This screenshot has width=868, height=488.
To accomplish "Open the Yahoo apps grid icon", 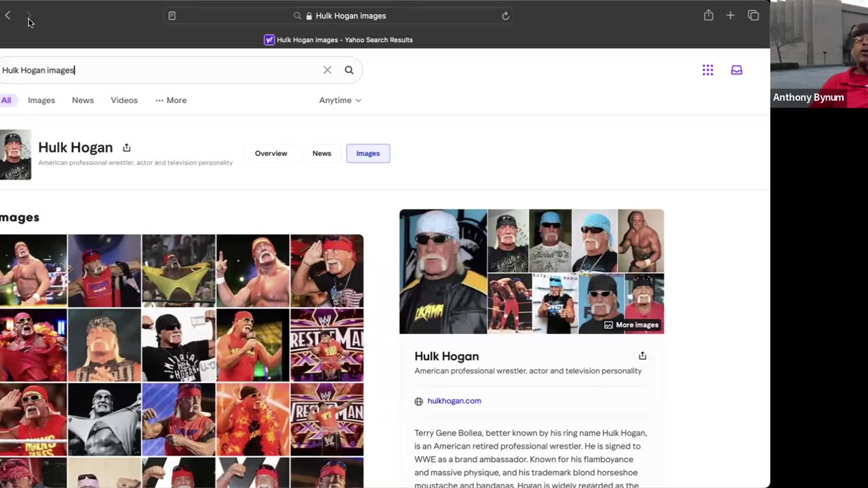I will (x=708, y=70).
